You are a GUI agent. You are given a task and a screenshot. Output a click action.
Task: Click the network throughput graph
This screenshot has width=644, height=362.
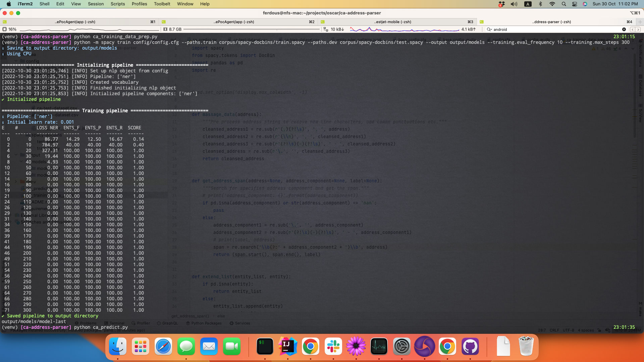click(x=404, y=29)
